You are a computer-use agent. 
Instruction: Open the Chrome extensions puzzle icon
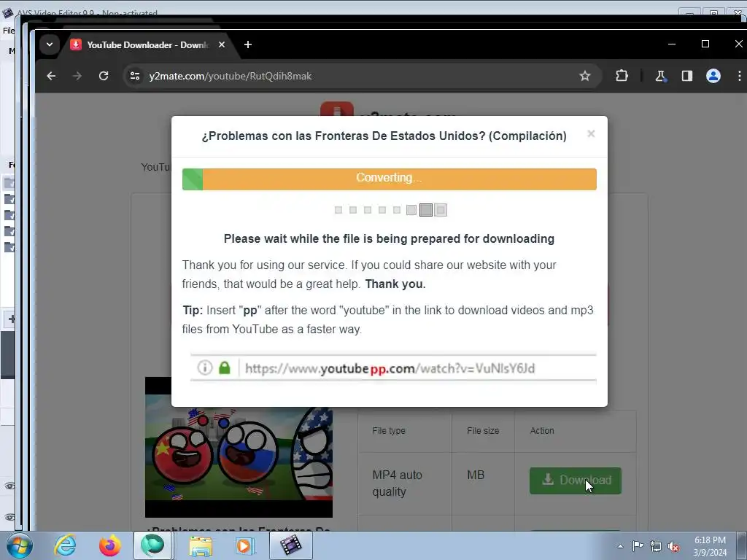(x=622, y=76)
